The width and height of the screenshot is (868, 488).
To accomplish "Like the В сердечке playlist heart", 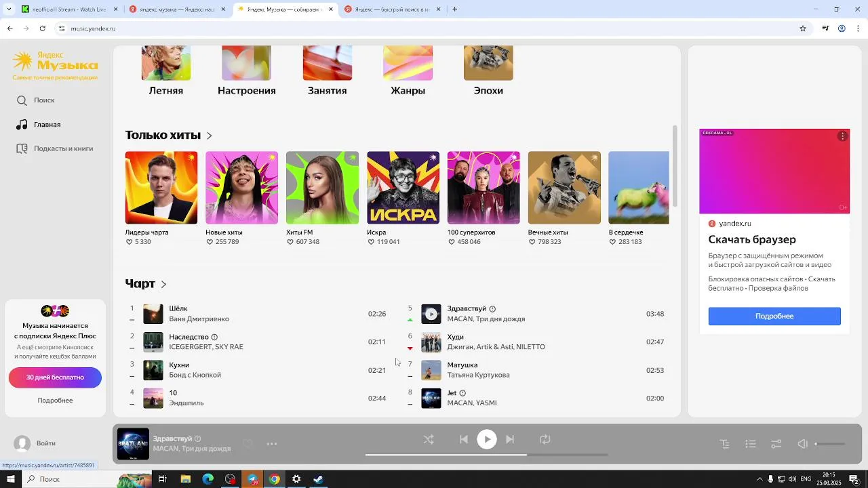I will click(613, 242).
